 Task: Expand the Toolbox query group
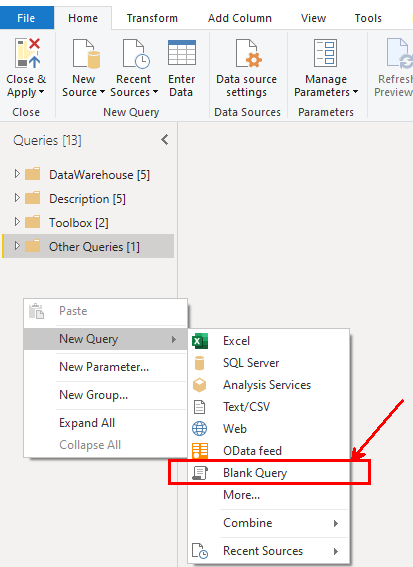coord(17,222)
